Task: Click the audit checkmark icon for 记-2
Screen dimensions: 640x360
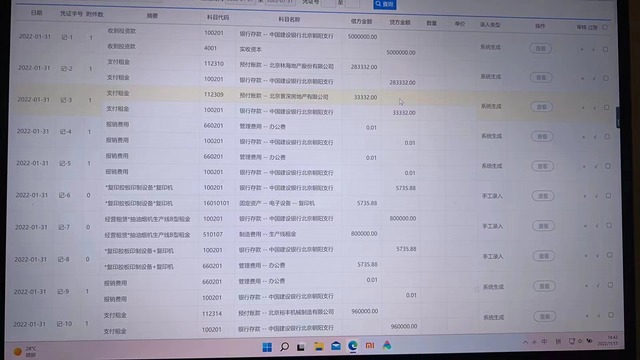Action: (594, 78)
